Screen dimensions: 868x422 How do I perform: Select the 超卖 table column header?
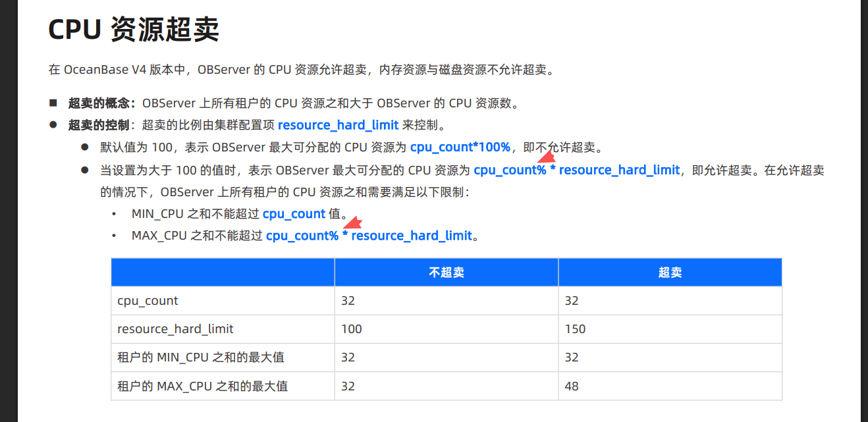[670, 273]
